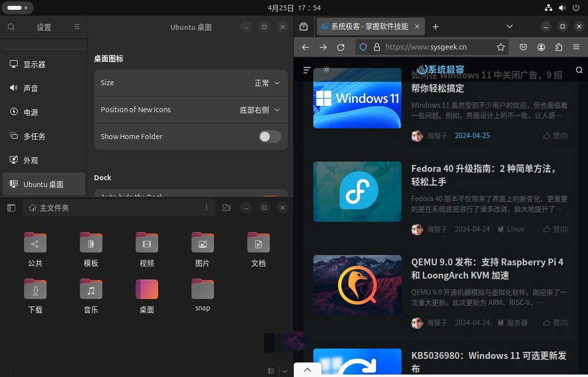Select 外观 in the settings sidebar
This screenshot has width=588, height=377.
pos(31,160)
